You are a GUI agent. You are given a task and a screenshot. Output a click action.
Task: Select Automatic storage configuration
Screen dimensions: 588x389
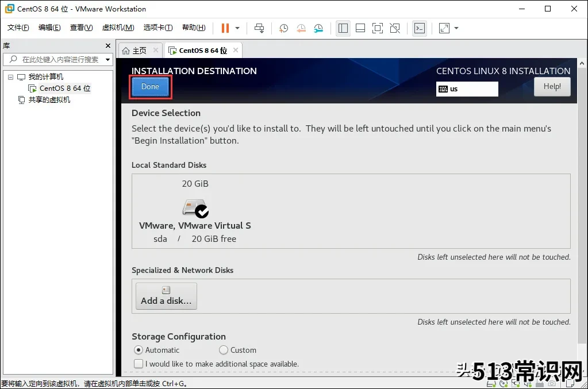tap(139, 350)
